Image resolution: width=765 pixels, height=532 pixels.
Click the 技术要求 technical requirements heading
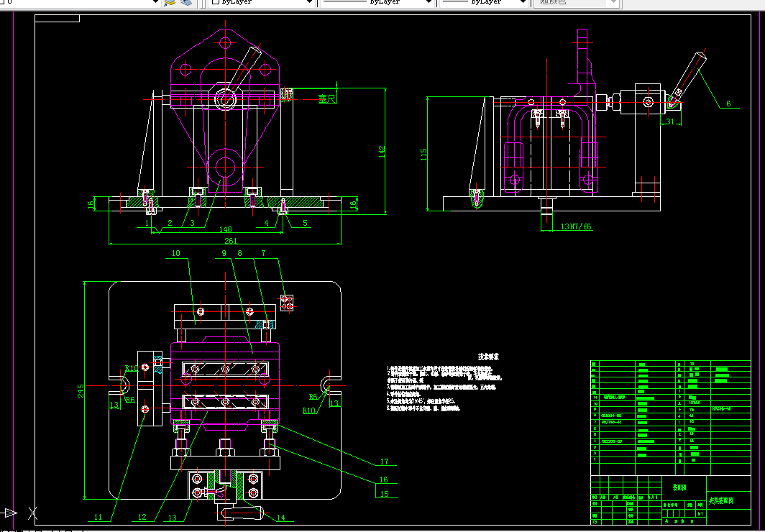pos(488,357)
